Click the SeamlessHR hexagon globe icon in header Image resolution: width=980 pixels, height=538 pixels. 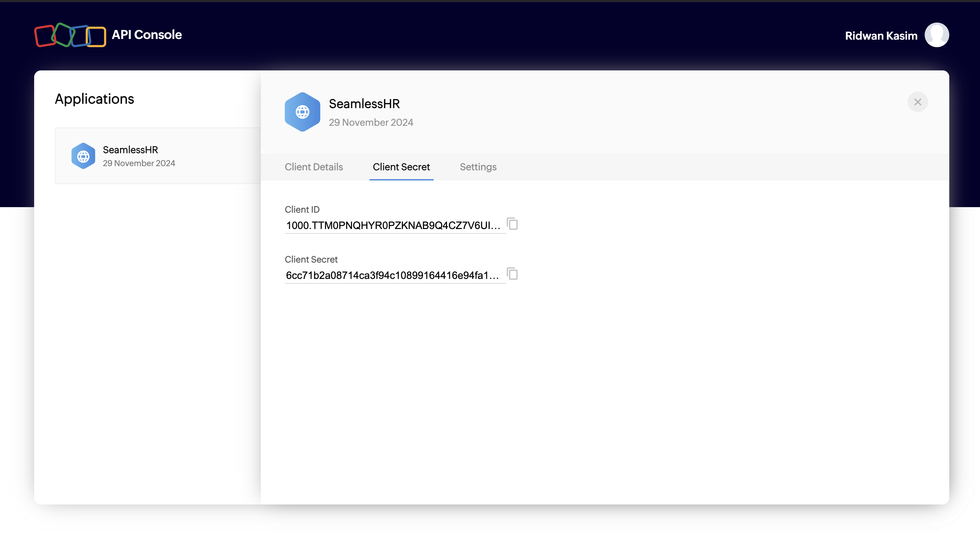[x=302, y=112]
